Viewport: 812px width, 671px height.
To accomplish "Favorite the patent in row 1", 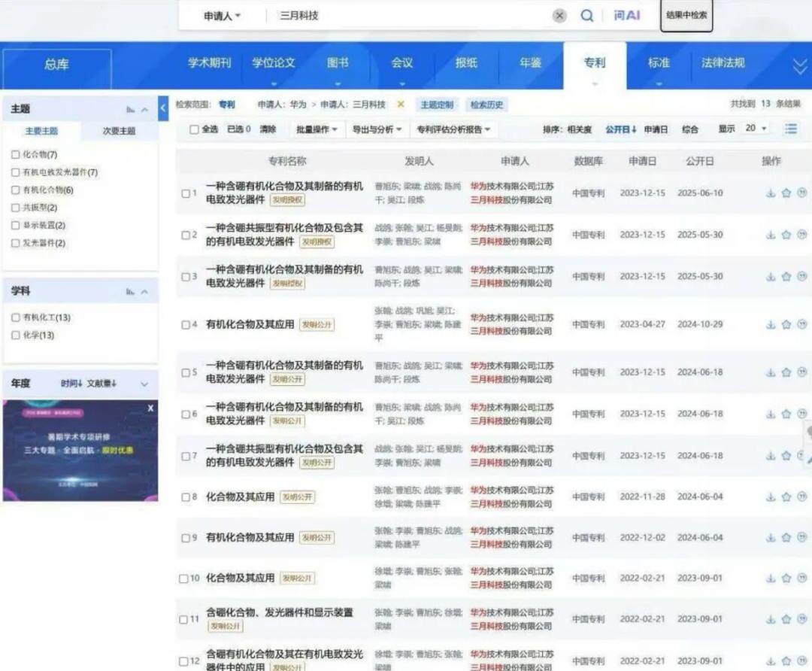I will click(x=786, y=193).
